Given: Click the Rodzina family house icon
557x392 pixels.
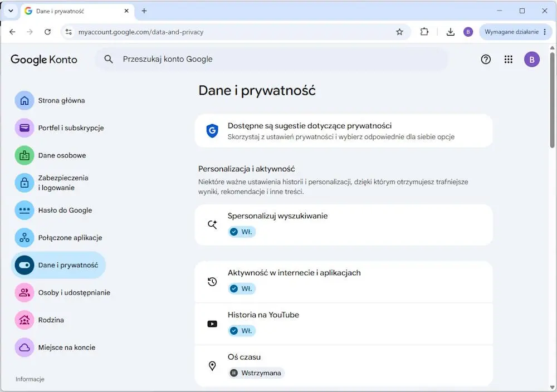Looking at the screenshot, I should click(24, 320).
